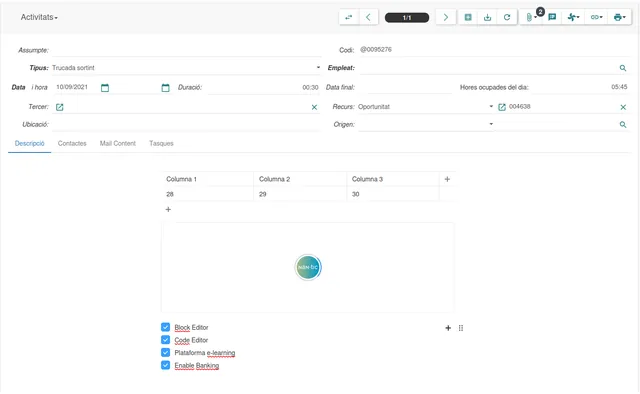Click the new record plus icon
The height and width of the screenshot is (394, 640).
(468, 17)
